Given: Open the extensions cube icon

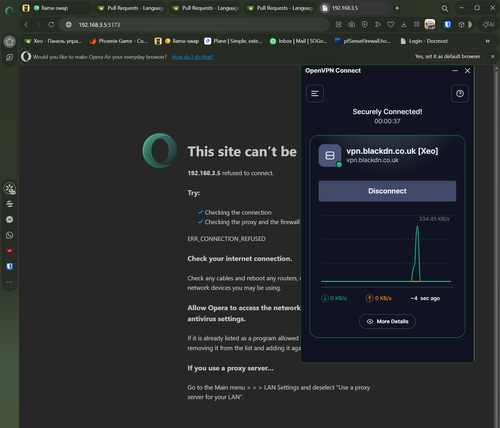Looking at the screenshot, I should click(x=461, y=25).
